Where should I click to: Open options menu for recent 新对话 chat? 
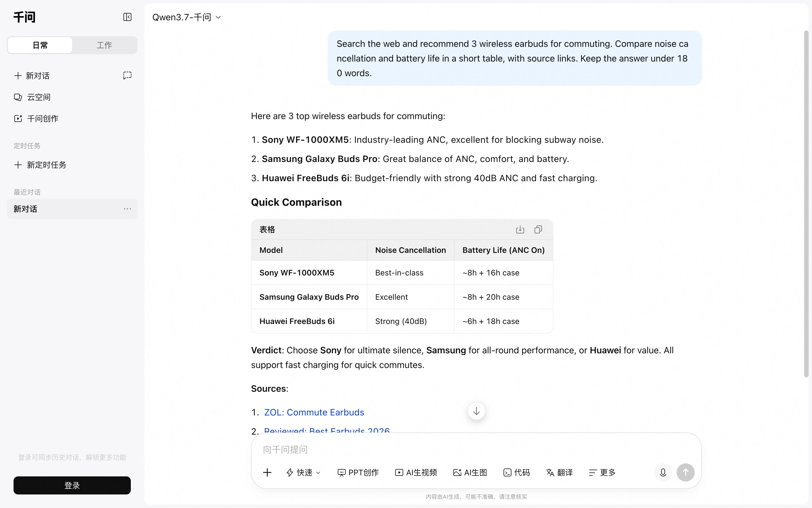tap(127, 209)
